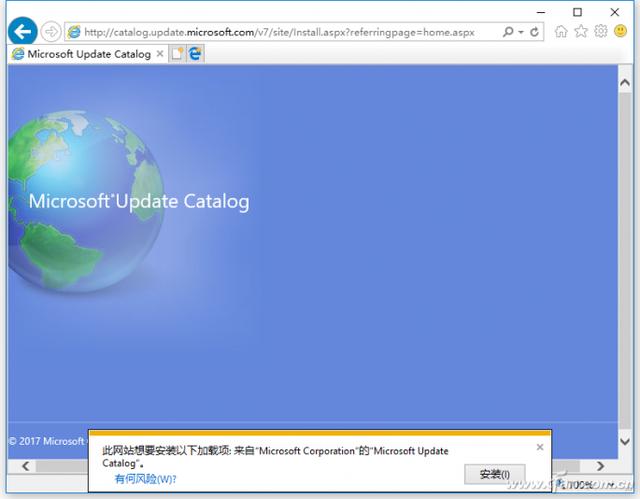Click the © 2017 Microsoft footer text
Viewport: 640px width, 499px height.
pyautogui.click(x=46, y=441)
